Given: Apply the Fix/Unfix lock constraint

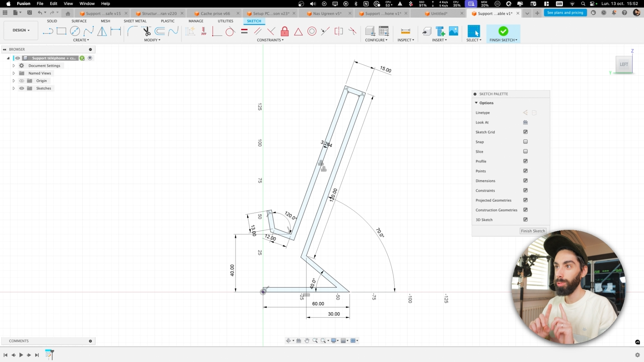Looking at the screenshot, I should pyautogui.click(x=285, y=31).
